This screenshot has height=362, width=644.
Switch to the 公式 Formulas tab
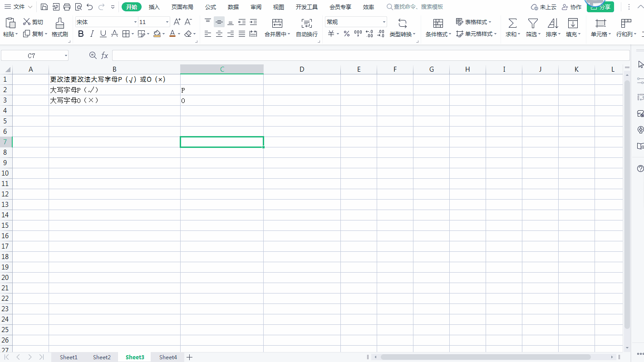point(211,7)
